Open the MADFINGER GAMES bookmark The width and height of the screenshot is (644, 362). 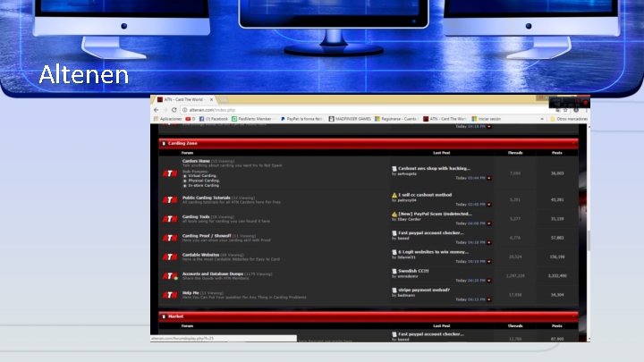tap(350, 119)
